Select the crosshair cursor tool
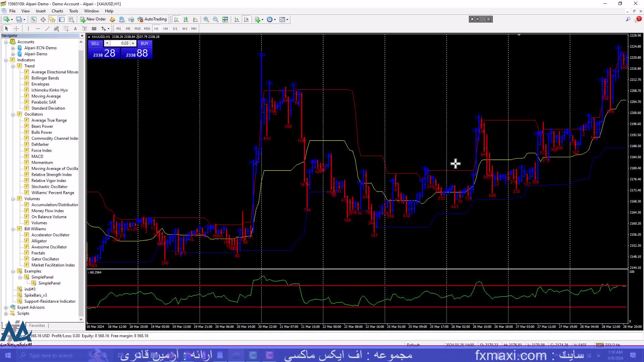 pos(16,28)
